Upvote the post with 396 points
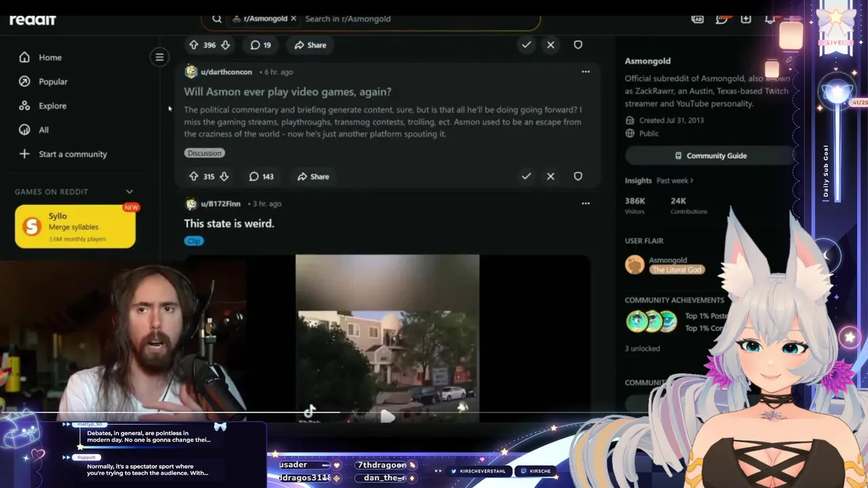The width and height of the screenshot is (868, 488). [x=194, y=45]
